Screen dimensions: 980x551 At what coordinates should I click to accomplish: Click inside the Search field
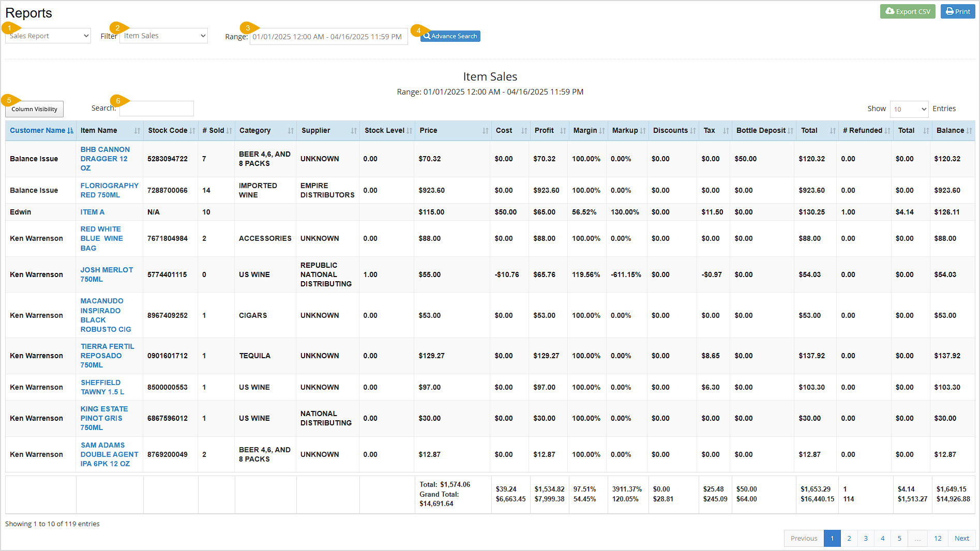tap(157, 108)
